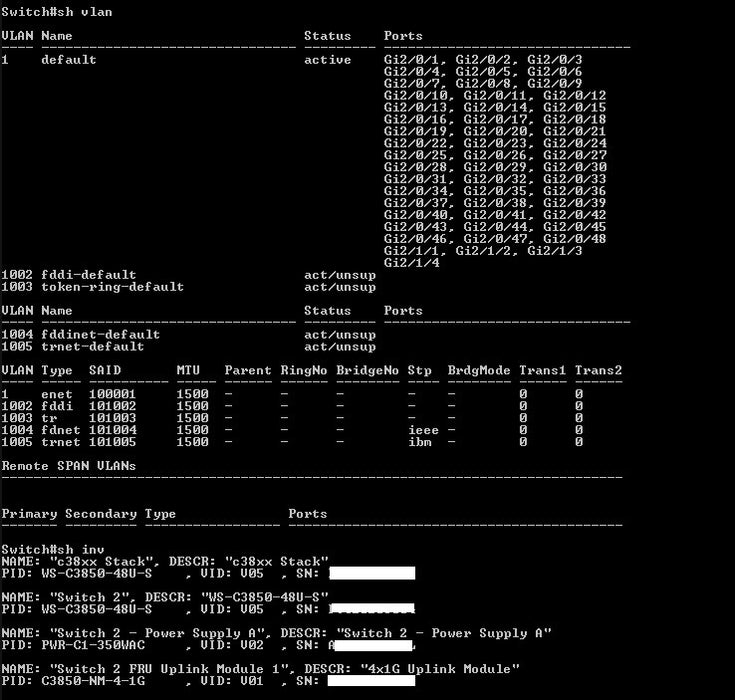This screenshot has width=735, height=700.
Task: Click the 'Primary' column header
Action: 29,514
